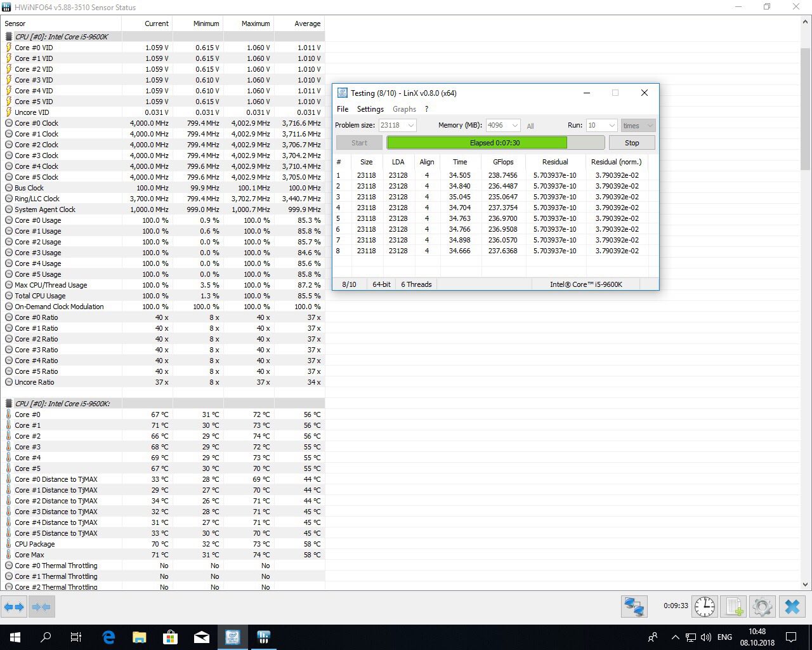Click the network remote sensor icon

pos(634,607)
